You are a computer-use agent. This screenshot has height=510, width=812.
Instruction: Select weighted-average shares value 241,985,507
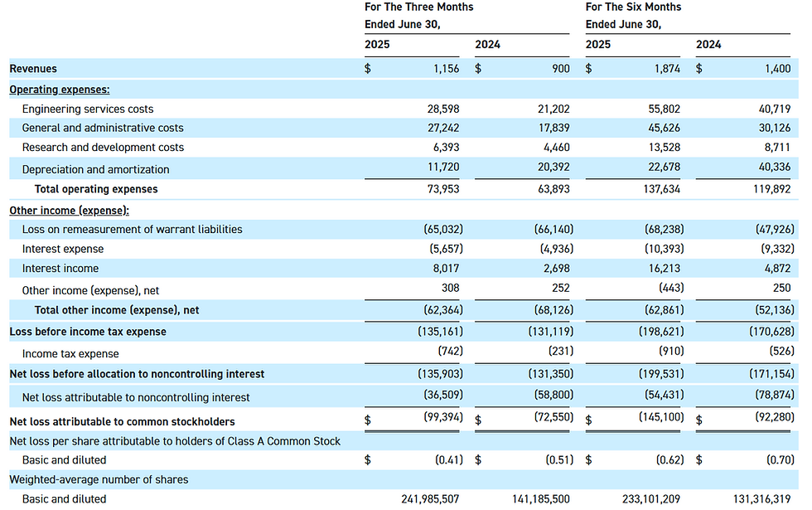430,499
